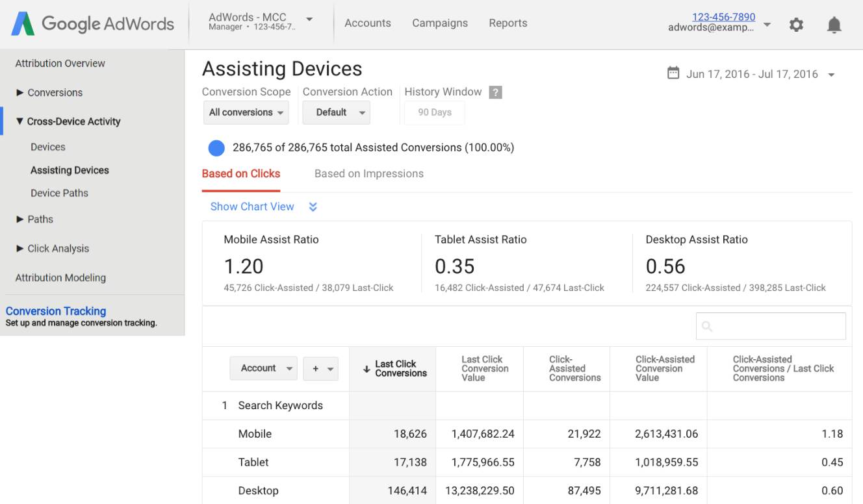Switch to Based on Impressions tab
The height and width of the screenshot is (504, 863).
pos(368,174)
